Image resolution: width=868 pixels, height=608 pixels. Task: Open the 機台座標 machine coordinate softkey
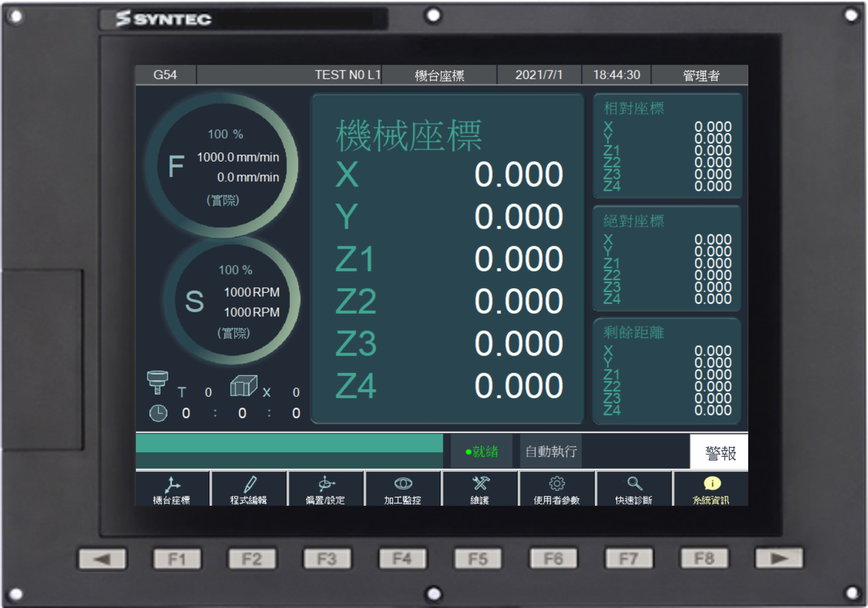click(172, 490)
